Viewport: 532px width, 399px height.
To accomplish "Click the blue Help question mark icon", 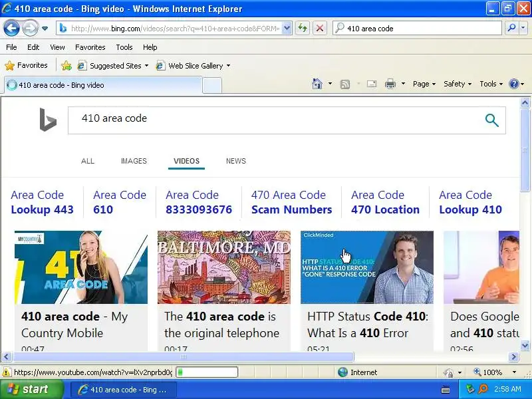I will [514, 84].
